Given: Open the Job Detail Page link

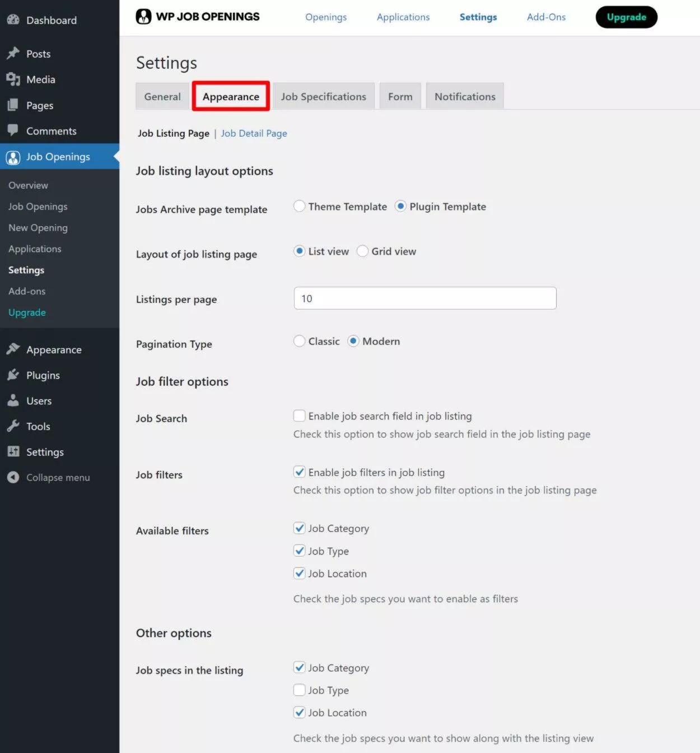Looking at the screenshot, I should tap(254, 133).
